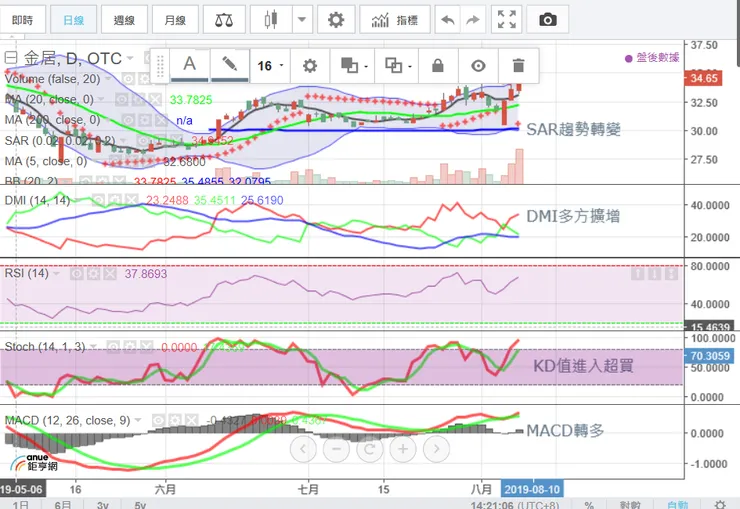
Task: Open chart settings gear in top toolbar
Action: (336, 20)
